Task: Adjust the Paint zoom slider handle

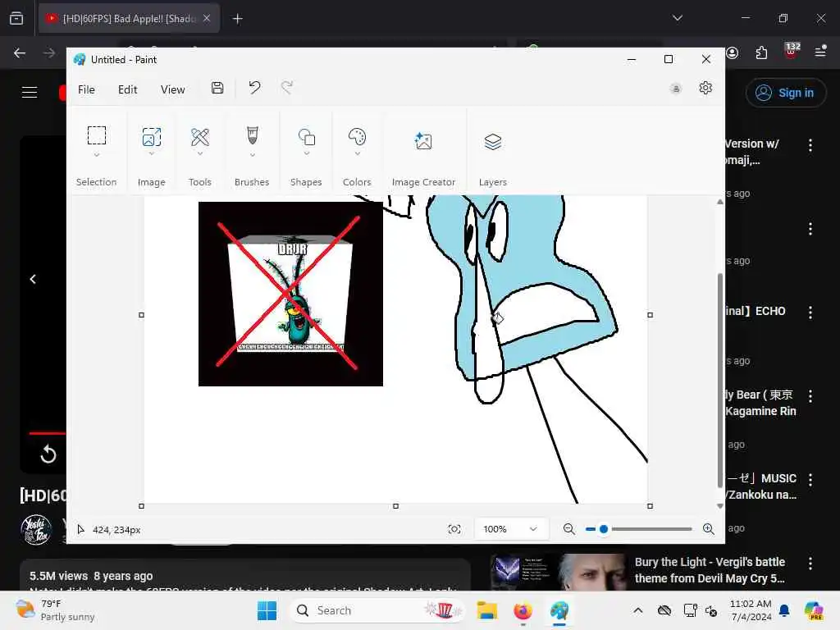Action: click(604, 529)
